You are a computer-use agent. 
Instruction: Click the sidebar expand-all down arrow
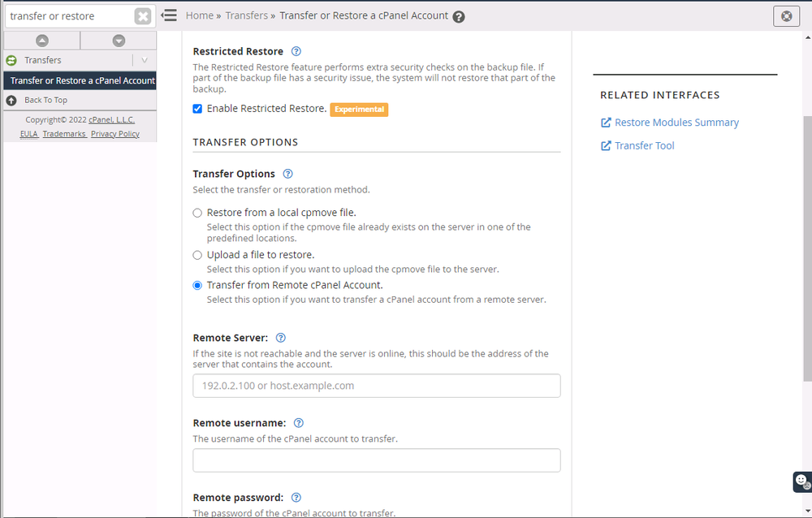pos(119,41)
